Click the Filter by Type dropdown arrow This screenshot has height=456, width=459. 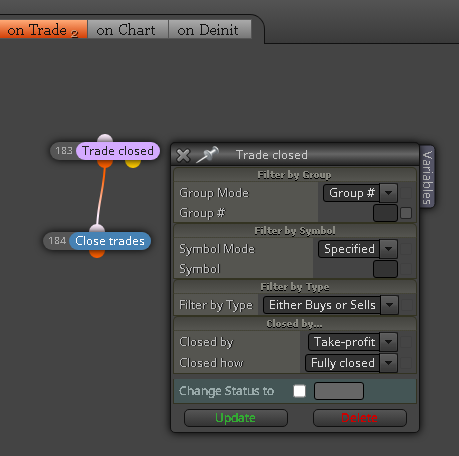(x=389, y=305)
